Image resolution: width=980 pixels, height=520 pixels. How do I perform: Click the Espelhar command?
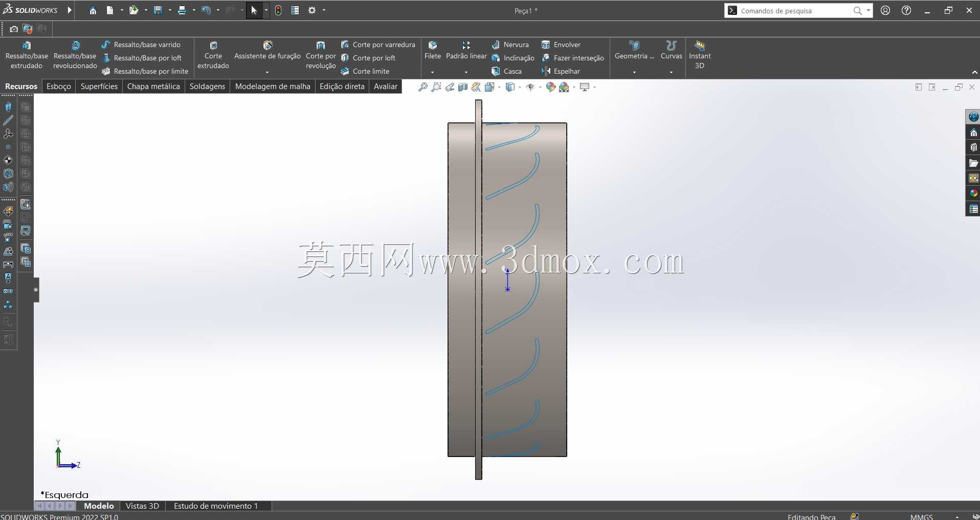click(561, 71)
